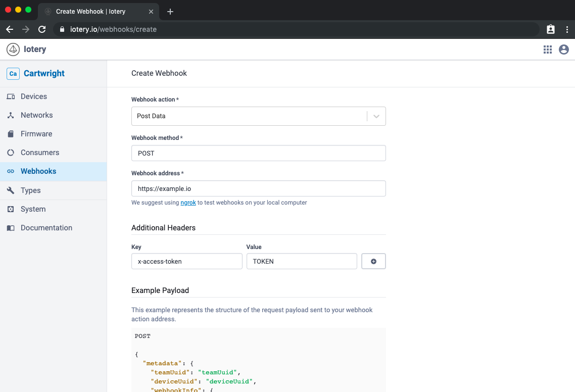Open the apps grid icon
This screenshot has width=575, height=392.
click(548, 50)
